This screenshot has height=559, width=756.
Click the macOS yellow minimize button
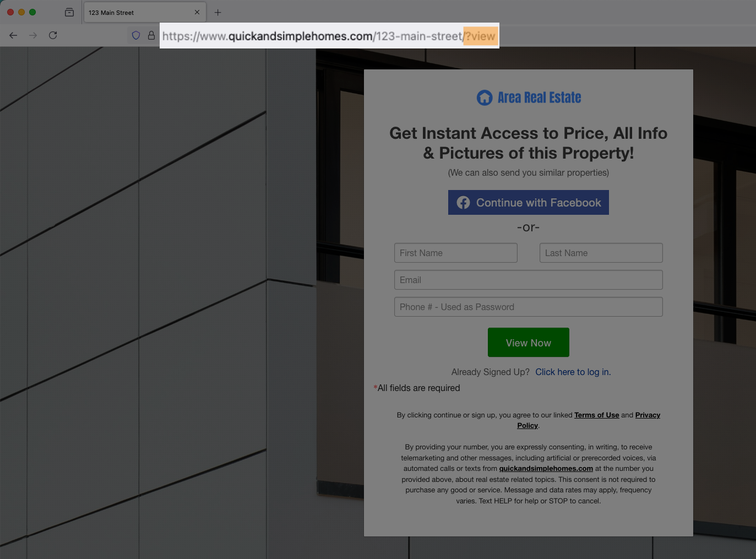pyautogui.click(x=21, y=12)
